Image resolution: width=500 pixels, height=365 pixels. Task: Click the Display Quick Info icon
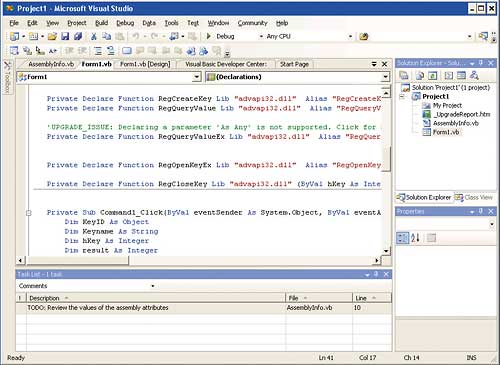40,51
